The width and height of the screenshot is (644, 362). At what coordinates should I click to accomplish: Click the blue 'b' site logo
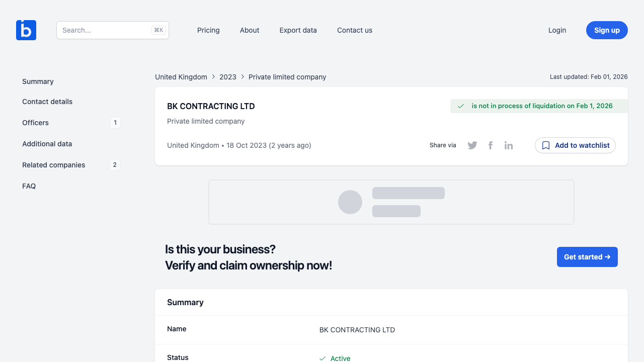coord(26,30)
